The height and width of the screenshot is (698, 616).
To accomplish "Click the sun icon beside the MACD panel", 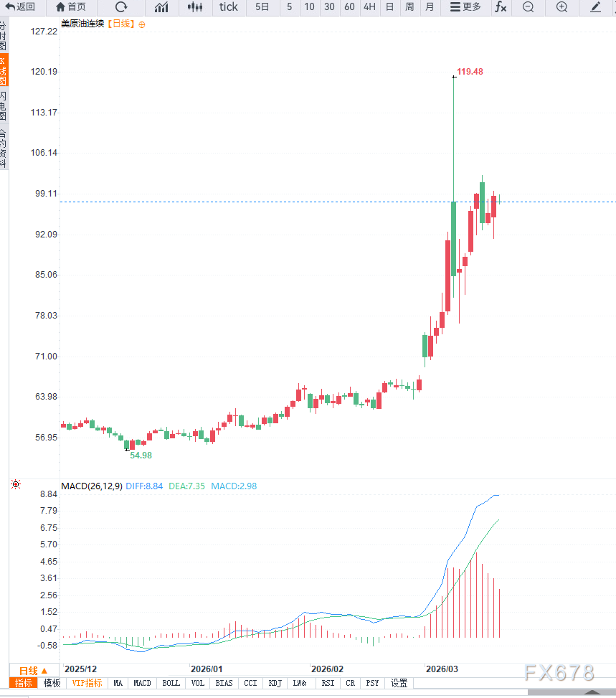I will 16,485.
